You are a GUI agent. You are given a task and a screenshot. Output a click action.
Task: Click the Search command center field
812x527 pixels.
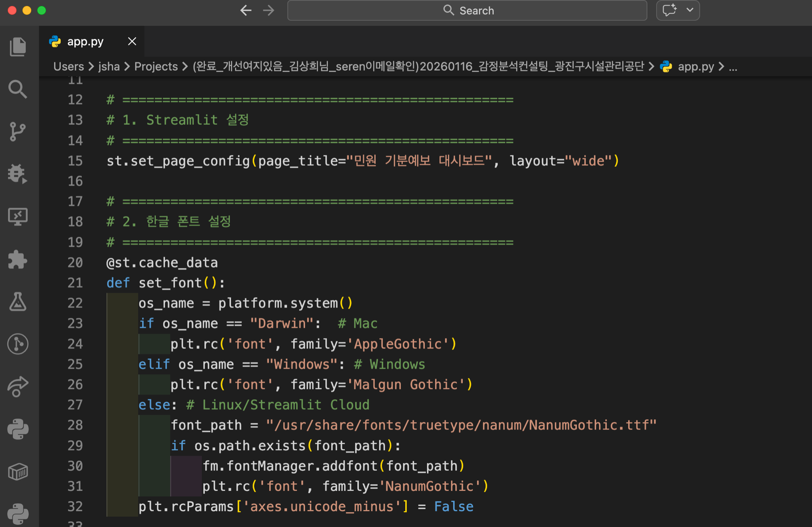467,10
